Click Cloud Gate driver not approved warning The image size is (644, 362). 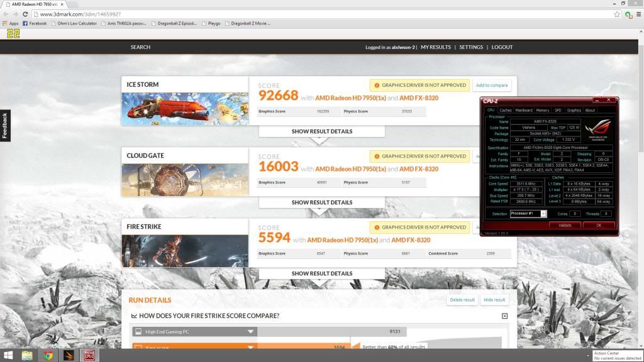pos(419,156)
